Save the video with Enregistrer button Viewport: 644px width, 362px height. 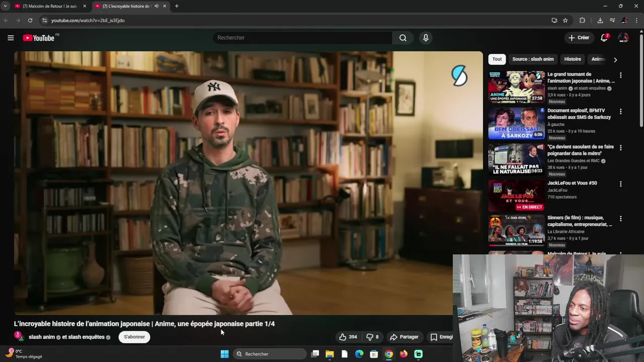[x=441, y=337]
